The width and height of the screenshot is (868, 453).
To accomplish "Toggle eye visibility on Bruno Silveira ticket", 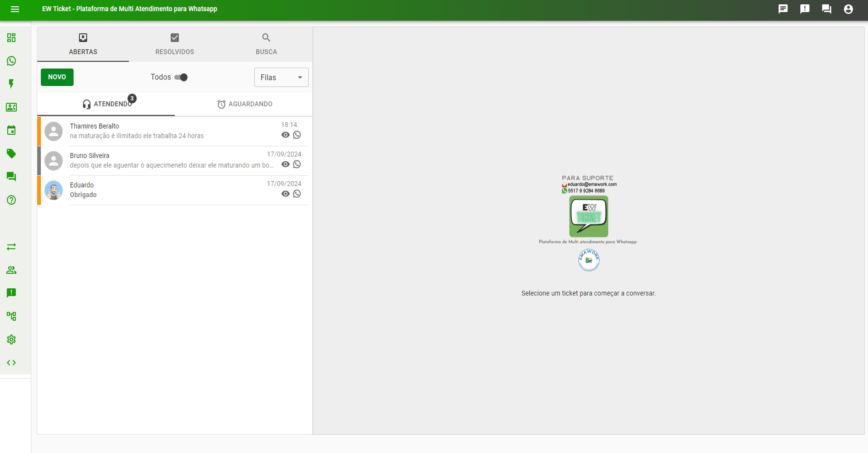I will [x=285, y=164].
